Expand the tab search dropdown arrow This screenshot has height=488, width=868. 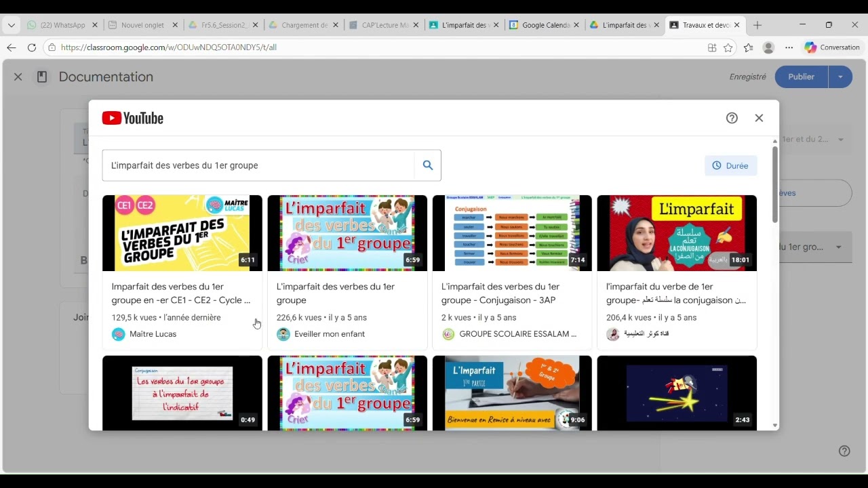[11, 25]
